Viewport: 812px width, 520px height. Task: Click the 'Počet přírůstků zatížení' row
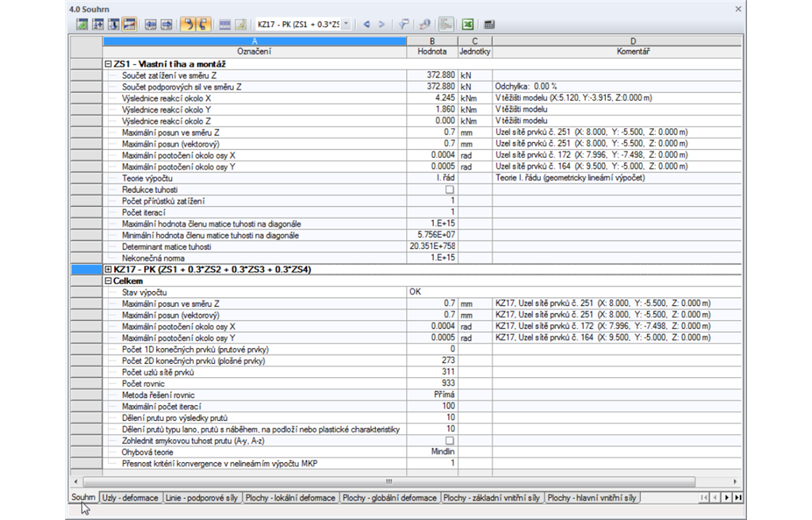click(422, 201)
